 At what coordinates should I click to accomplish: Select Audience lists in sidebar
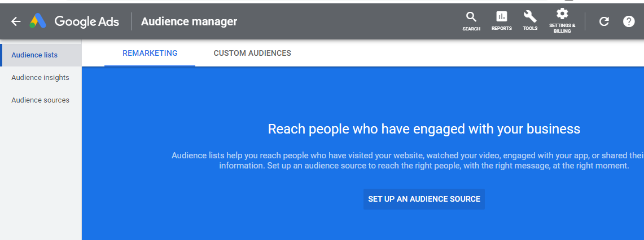tap(41, 55)
